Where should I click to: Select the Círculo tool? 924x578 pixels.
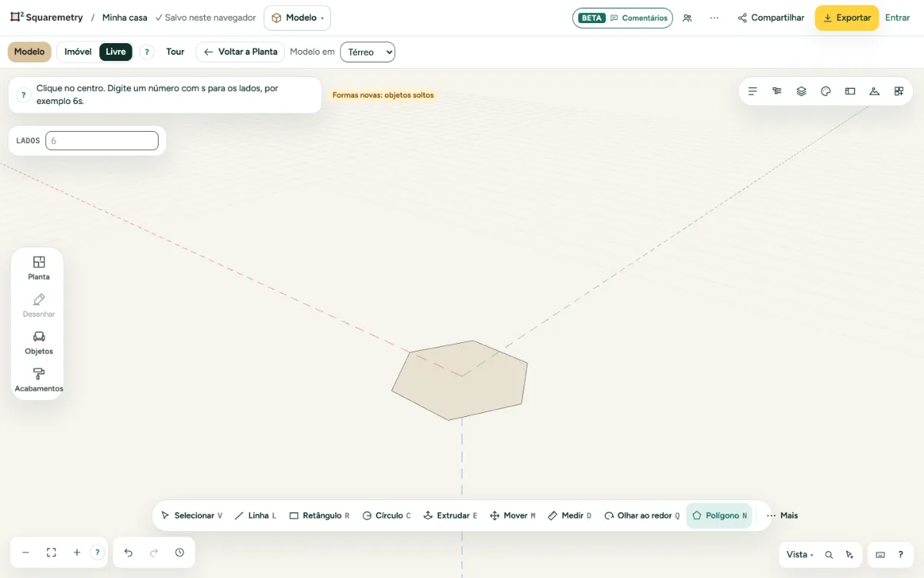pyautogui.click(x=387, y=516)
